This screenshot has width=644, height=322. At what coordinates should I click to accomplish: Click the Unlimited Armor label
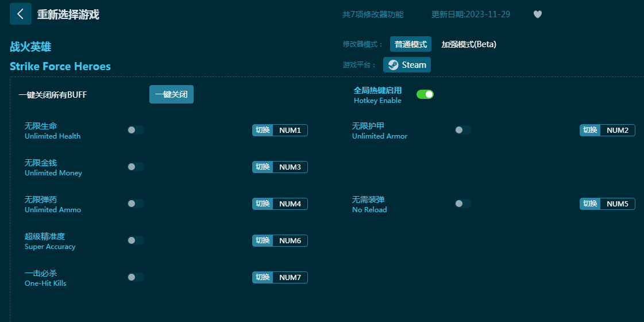coord(380,136)
